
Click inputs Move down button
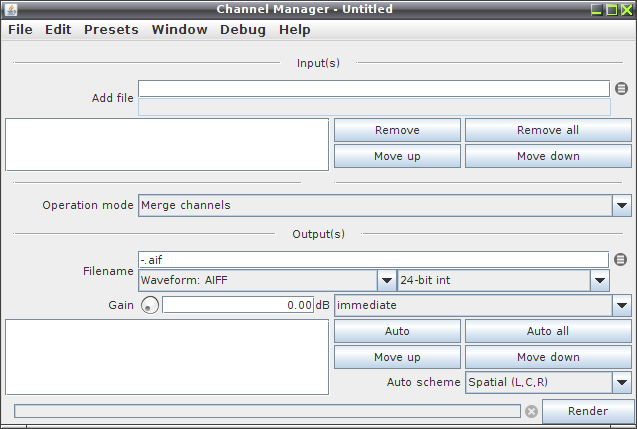tap(548, 156)
